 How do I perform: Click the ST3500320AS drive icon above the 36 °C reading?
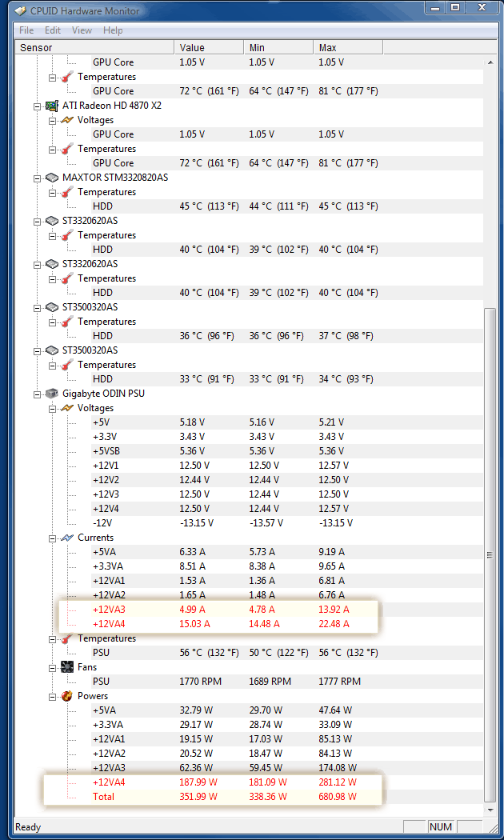(52, 307)
